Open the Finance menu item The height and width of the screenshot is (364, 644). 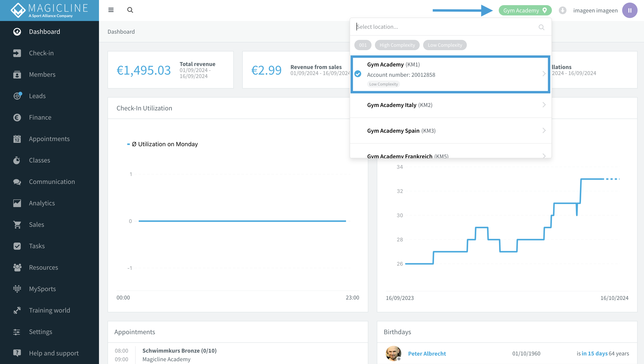click(x=49, y=117)
